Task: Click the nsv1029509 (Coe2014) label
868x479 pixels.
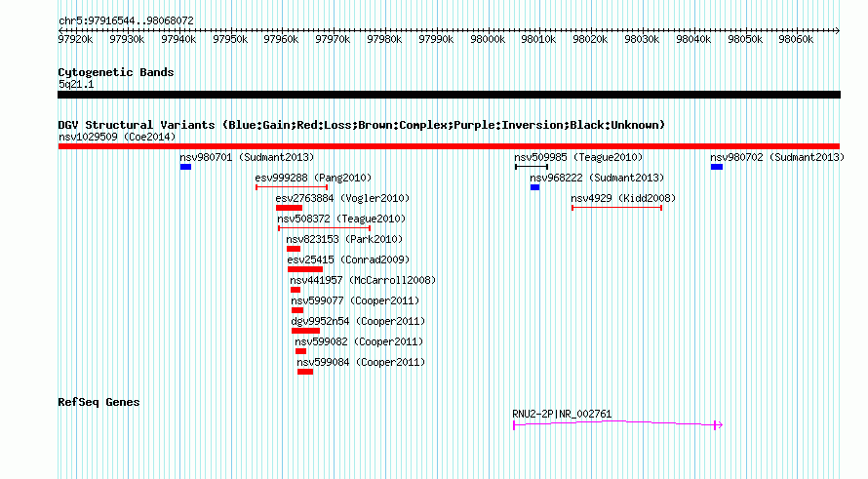Action: [117, 137]
